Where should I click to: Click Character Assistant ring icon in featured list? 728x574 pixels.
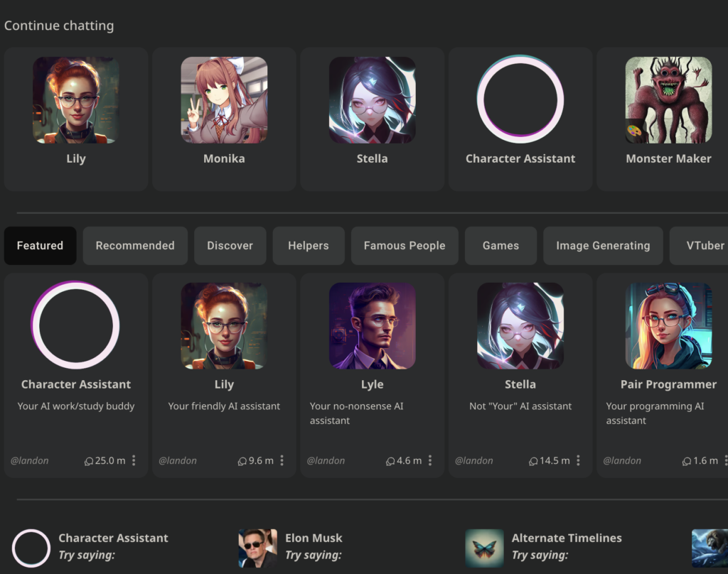75,325
